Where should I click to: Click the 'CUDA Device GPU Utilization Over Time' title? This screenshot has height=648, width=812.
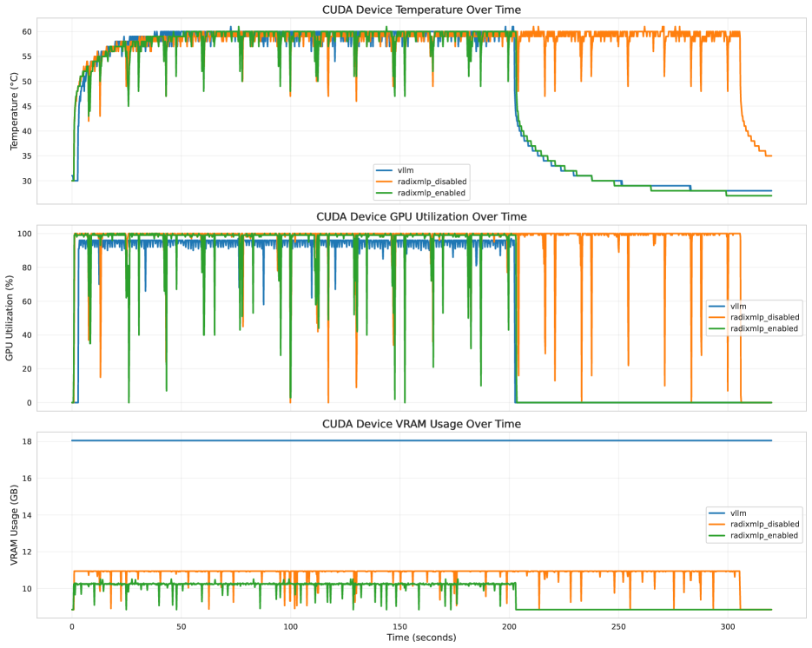pos(421,216)
